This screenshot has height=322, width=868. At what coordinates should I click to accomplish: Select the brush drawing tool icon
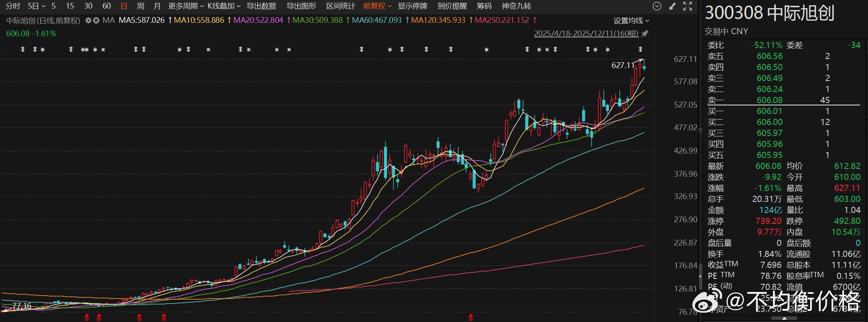coord(672,6)
